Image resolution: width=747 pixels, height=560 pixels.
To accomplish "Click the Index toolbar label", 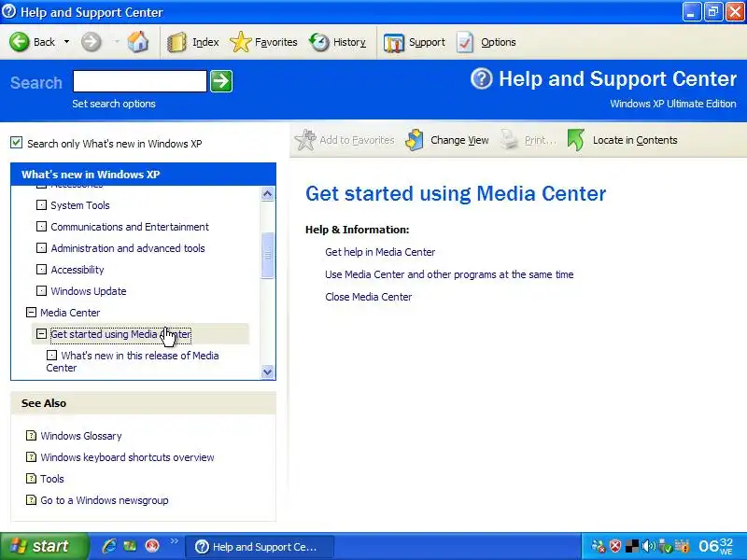I will 205,42.
